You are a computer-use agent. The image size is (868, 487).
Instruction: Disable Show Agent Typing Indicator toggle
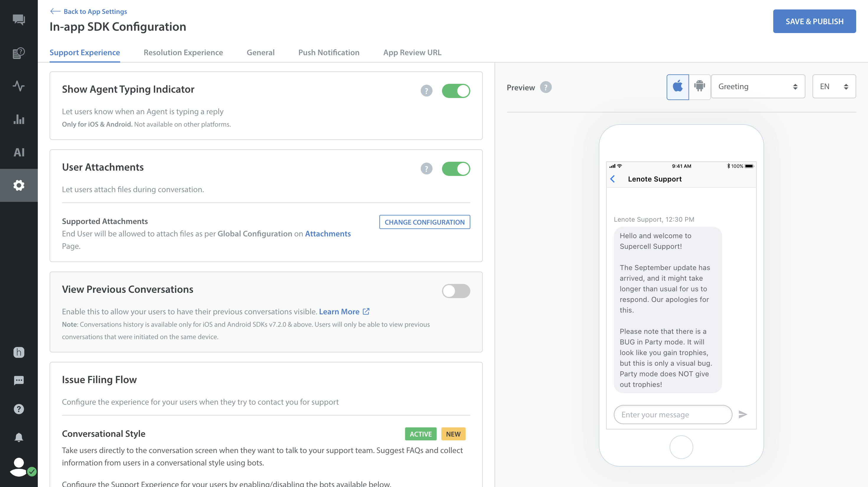(456, 91)
